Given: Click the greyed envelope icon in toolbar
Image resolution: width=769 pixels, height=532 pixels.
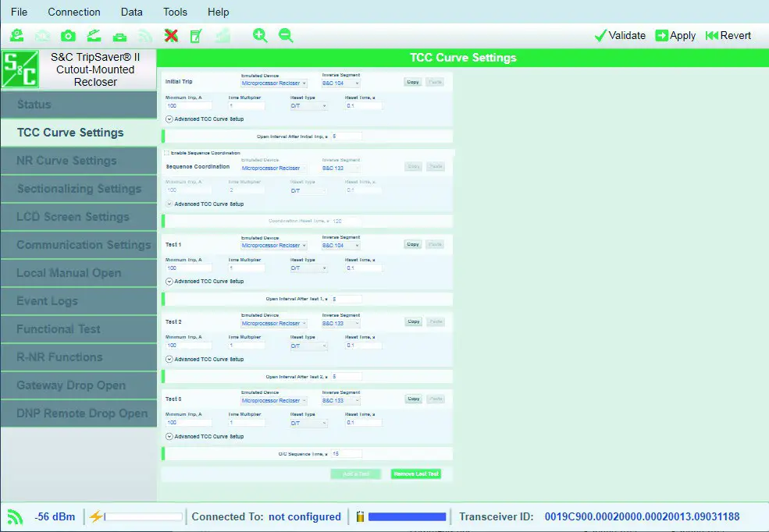Looking at the screenshot, I should tap(43, 36).
